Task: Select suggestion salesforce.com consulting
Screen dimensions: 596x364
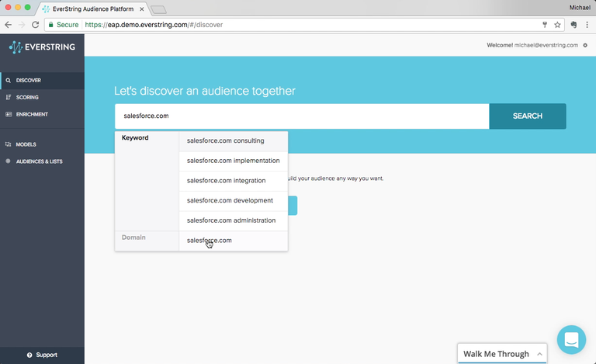Action: click(x=234, y=141)
